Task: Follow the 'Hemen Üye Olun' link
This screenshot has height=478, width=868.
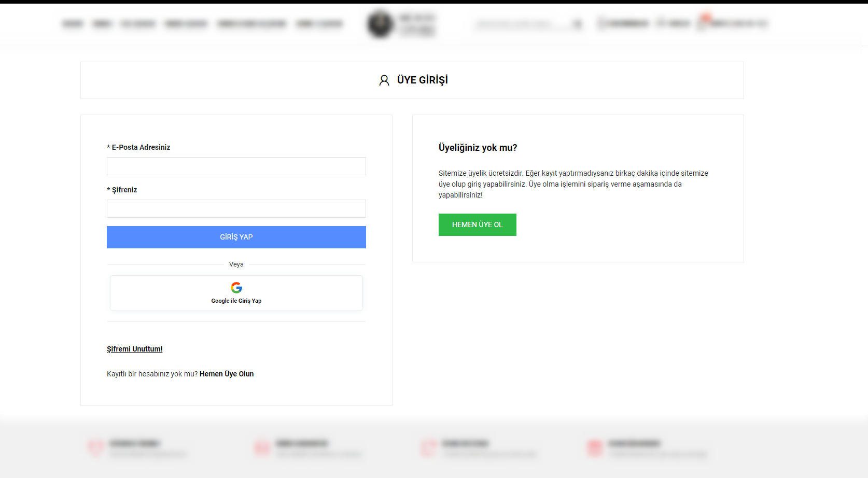Action: 227,374
